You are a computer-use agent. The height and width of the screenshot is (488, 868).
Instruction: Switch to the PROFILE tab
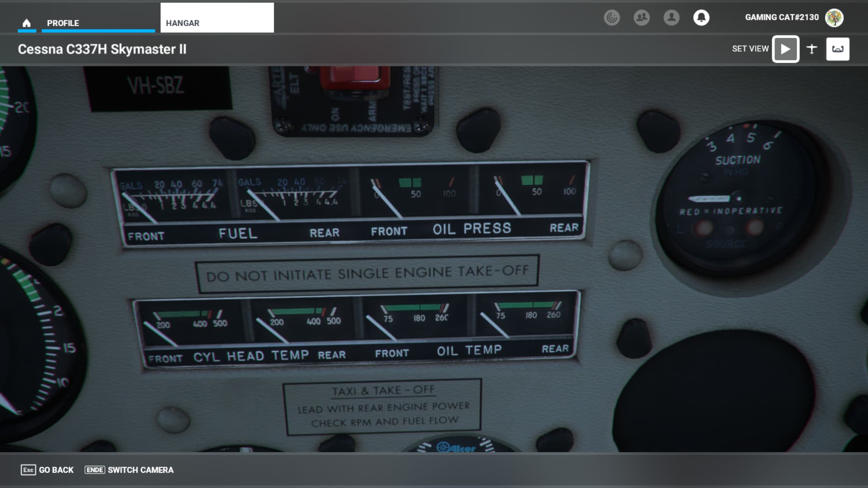coord(63,23)
